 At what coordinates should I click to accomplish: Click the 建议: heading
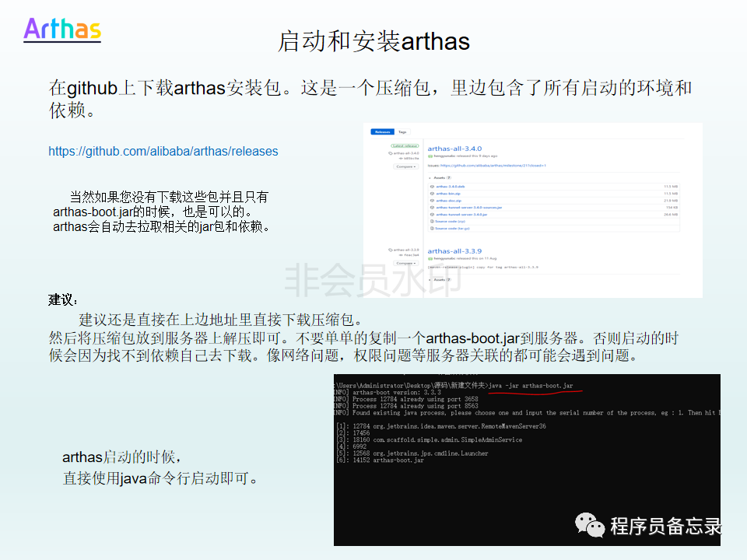[x=62, y=300]
